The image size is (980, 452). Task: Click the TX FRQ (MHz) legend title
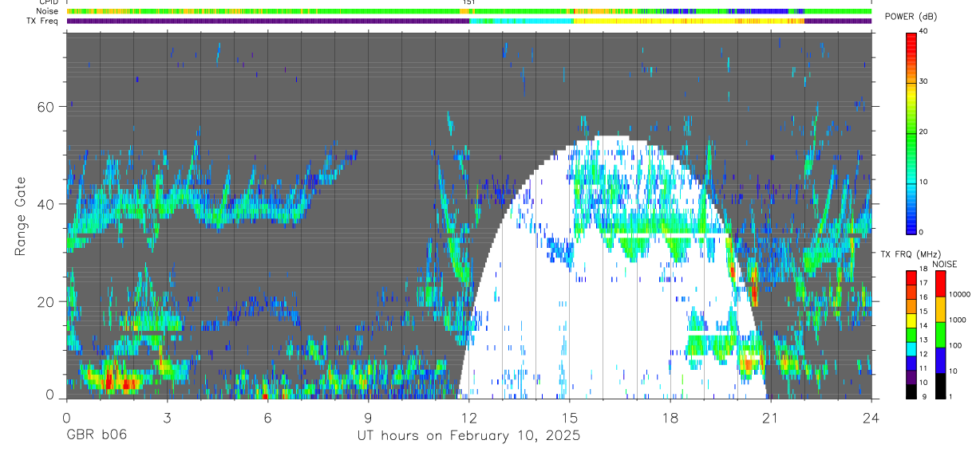[911, 254]
